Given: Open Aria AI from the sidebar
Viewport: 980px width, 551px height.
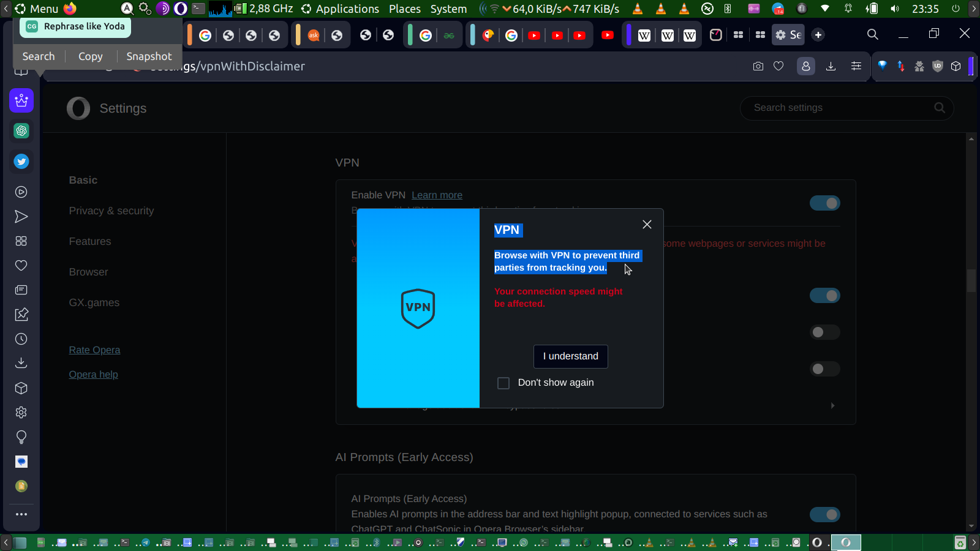Looking at the screenshot, I should tap(21, 100).
